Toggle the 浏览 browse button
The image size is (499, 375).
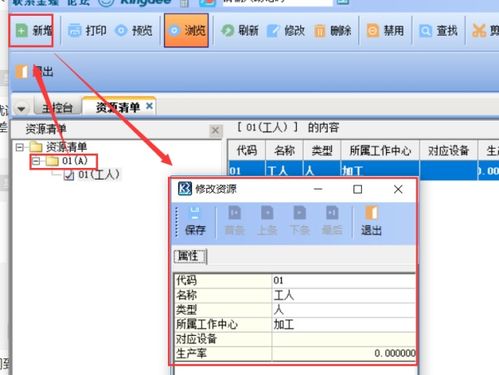(186, 31)
